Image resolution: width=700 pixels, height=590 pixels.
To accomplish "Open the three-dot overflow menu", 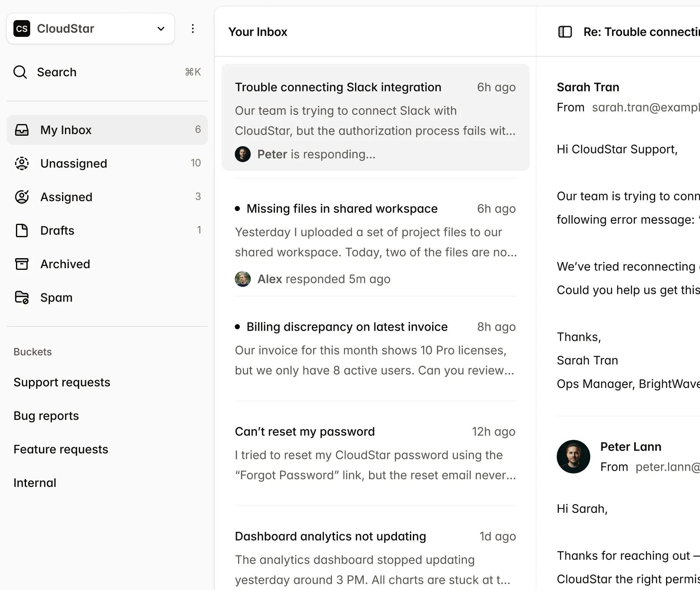I will (193, 28).
